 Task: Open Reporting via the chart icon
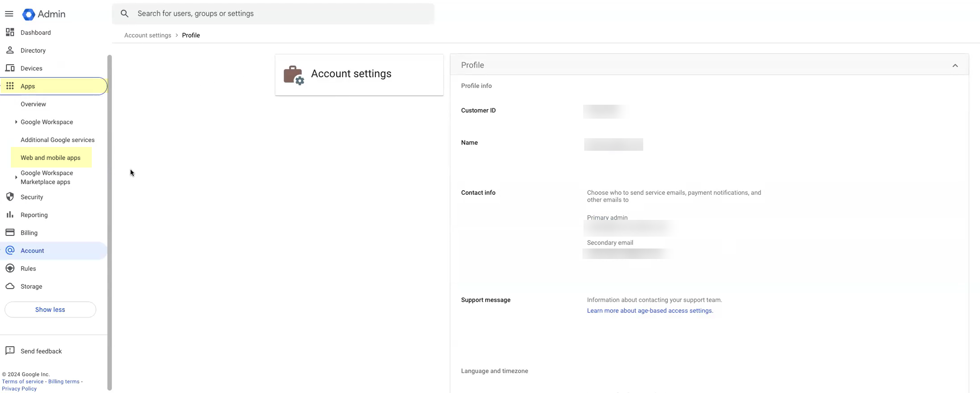(10, 214)
